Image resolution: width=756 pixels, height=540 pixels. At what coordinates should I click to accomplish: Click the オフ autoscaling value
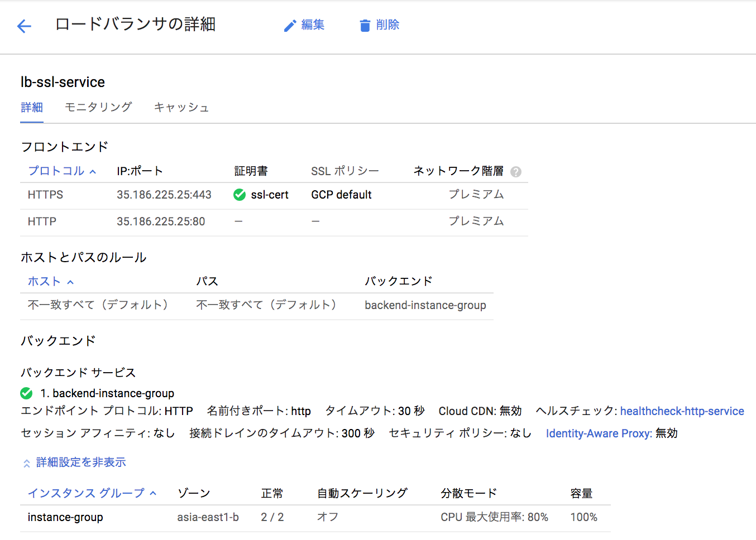click(328, 517)
